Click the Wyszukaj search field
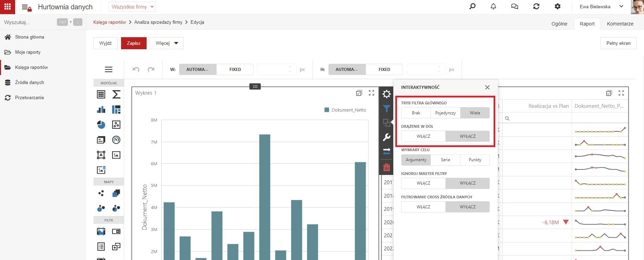 point(29,22)
